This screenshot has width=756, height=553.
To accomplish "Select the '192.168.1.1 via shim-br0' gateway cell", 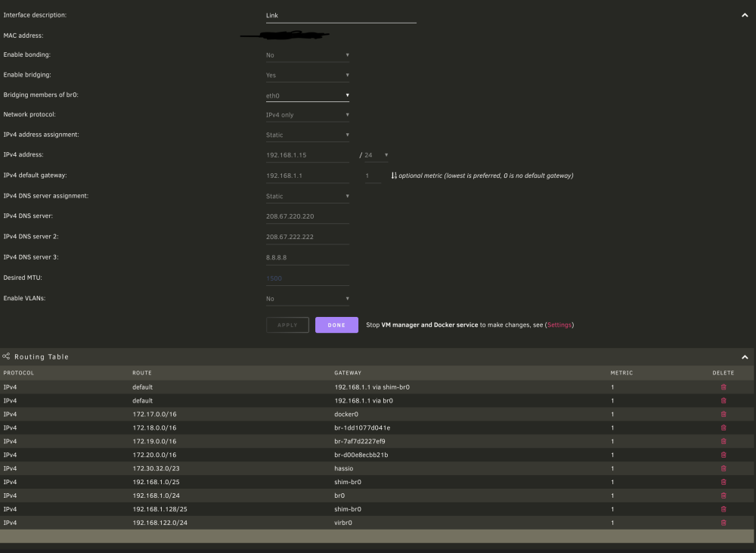I will 372,387.
